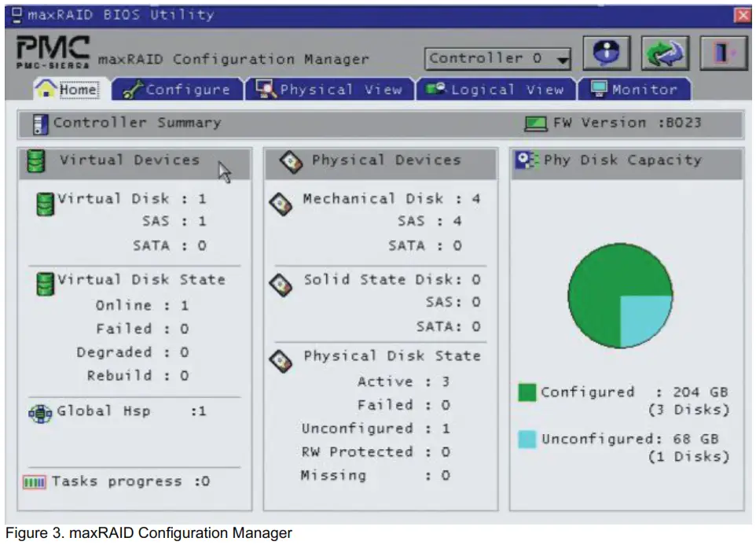Screen dimensions: 756x545
Task: Click the PMC-Sierra logo
Action: pos(53,52)
